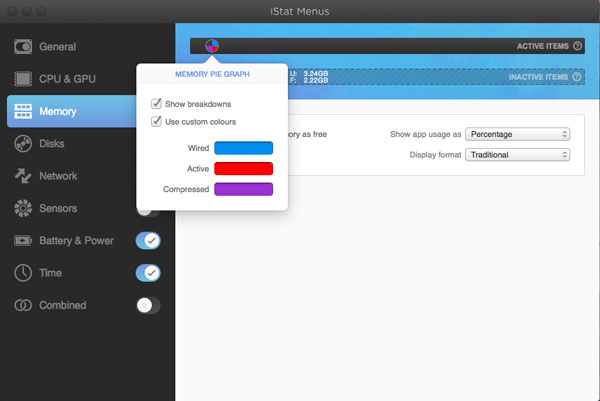This screenshot has height=401, width=600.
Task: Select the memory pie graph in active items
Action: (212, 46)
